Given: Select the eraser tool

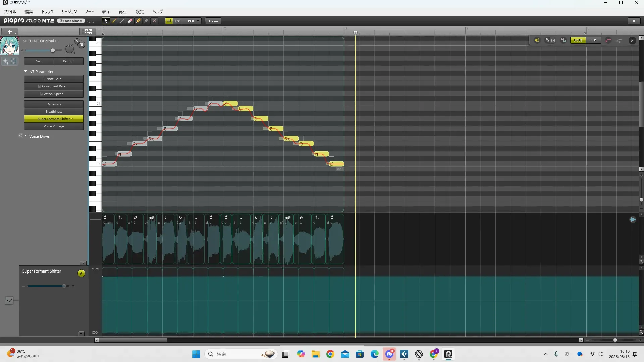Looking at the screenshot, I should click(x=130, y=21).
